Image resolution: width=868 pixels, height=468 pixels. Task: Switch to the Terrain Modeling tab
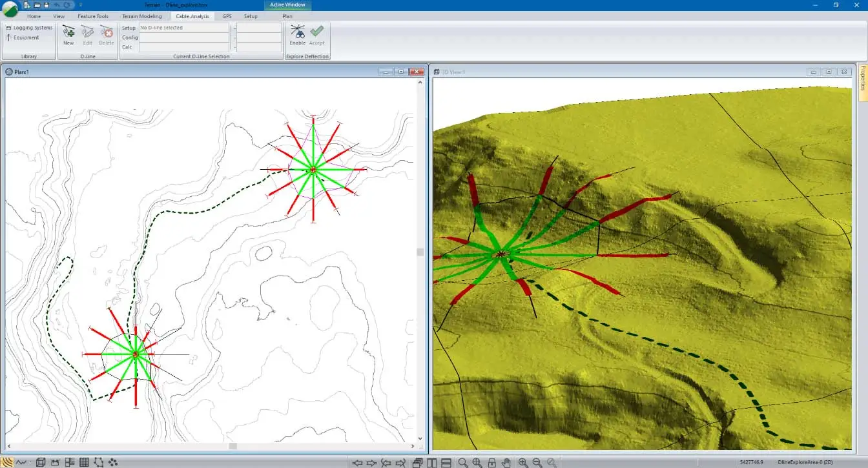tap(142, 16)
